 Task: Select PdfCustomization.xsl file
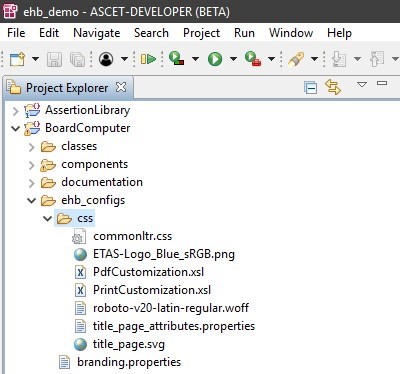tap(148, 272)
